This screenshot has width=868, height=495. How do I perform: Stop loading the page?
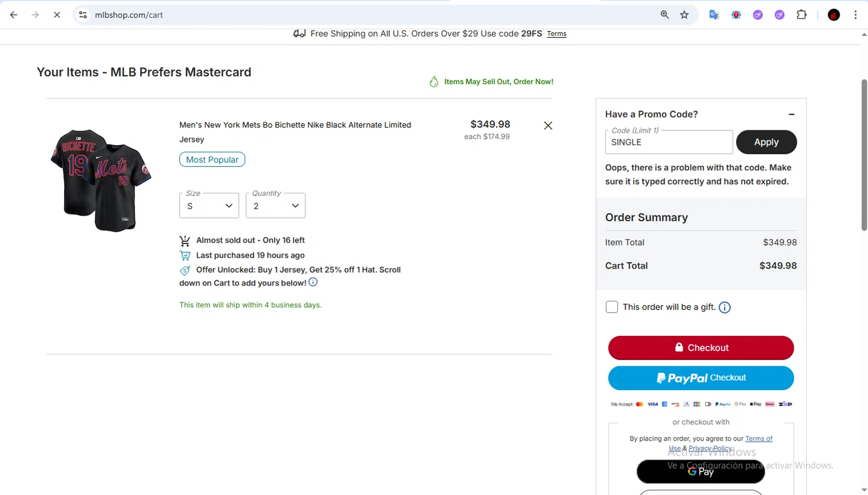pyautogui.click(x=57, y=15)
